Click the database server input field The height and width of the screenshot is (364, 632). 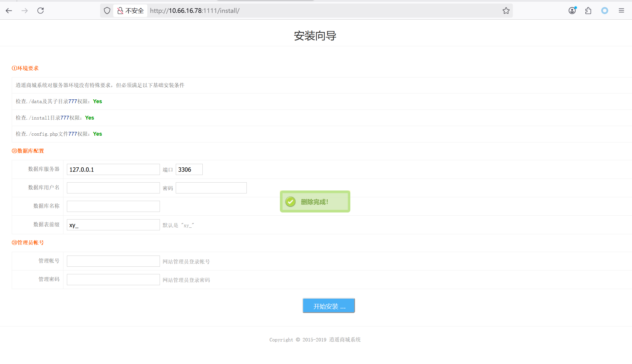pos(113,169)
